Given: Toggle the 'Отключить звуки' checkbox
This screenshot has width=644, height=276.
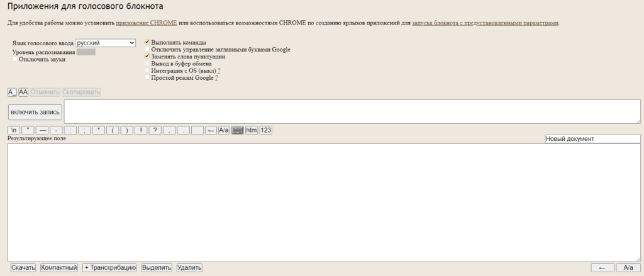Looking at the screenshot, I should pos(15,59).
